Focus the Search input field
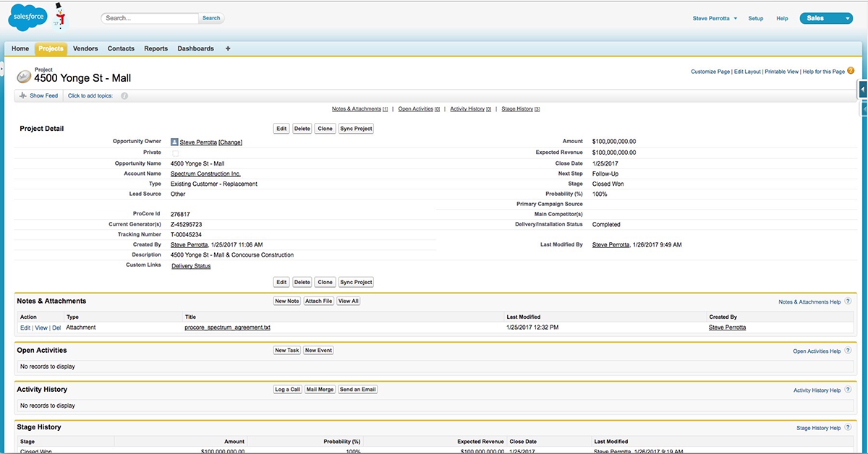This screenshot has width=868, height=454. click(150, 18)
